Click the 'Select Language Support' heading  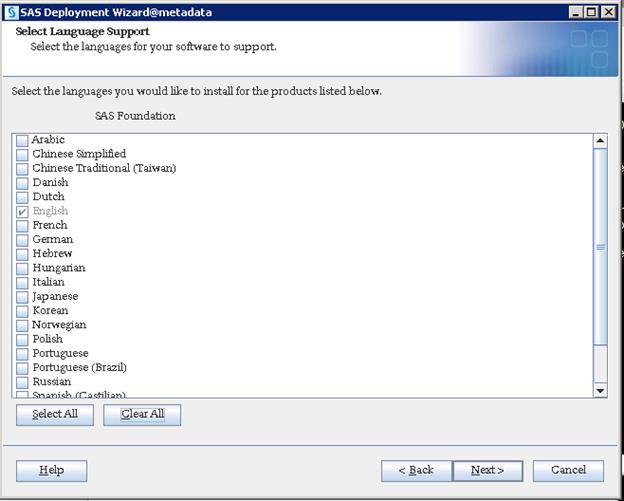pyautogui.click(x=82, y=31)
